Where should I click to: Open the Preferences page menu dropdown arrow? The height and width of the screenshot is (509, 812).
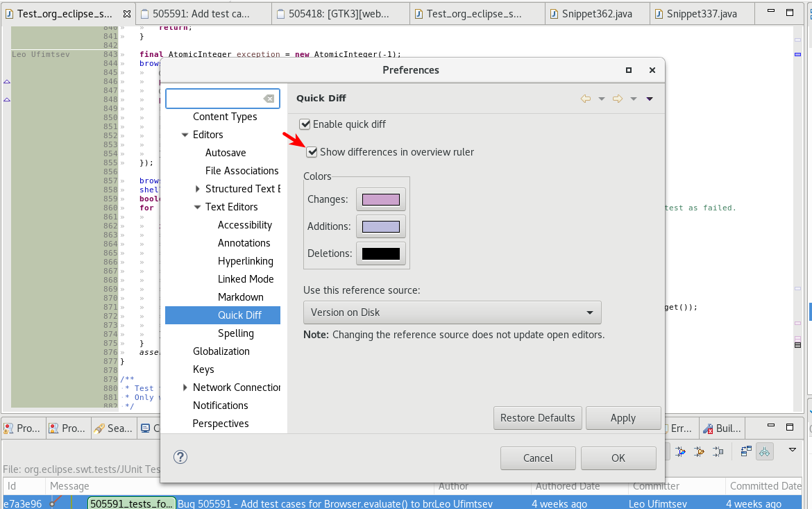(650, 99)
